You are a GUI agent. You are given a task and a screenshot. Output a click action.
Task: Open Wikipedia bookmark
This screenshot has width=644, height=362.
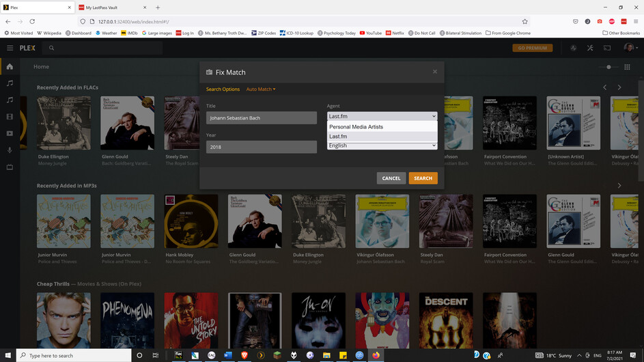(49, 33)
